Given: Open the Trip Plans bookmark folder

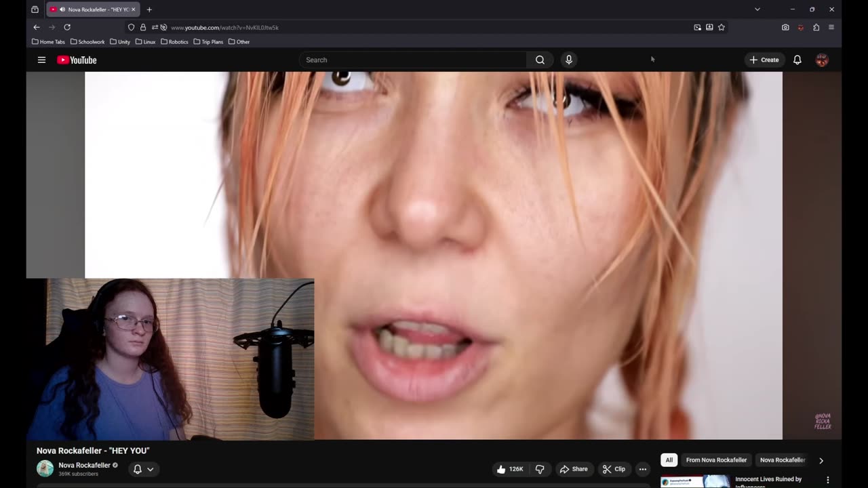Looking at the screenshot, I should pos(208,41).
